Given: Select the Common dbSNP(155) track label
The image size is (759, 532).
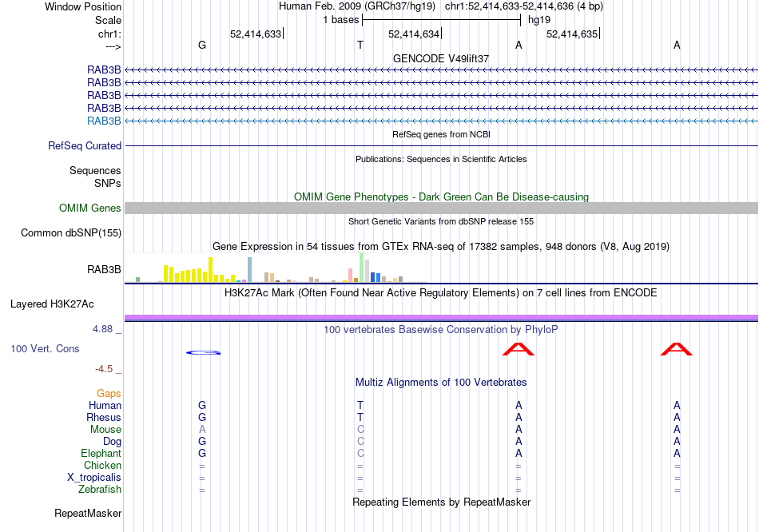Looking at the screenshot, I should click(x=70, y=232).
